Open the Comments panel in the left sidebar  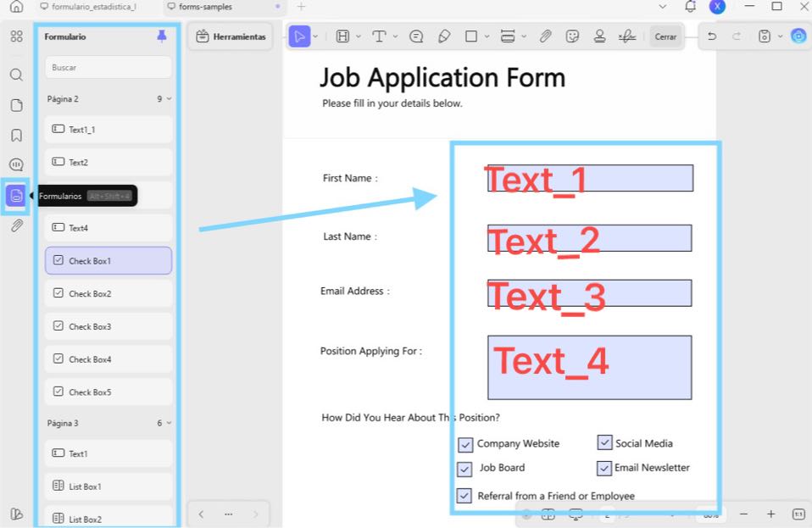click(15, 164)
